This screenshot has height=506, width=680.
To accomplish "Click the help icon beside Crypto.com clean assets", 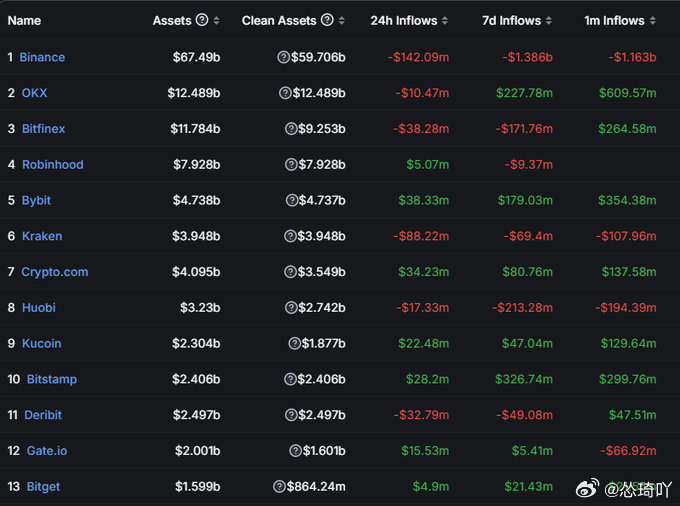I will [x=290, y=272].
